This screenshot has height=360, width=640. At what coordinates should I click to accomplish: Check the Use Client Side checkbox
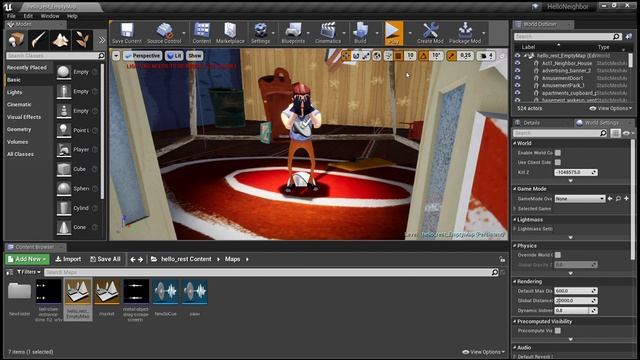[x=558, y=162]
